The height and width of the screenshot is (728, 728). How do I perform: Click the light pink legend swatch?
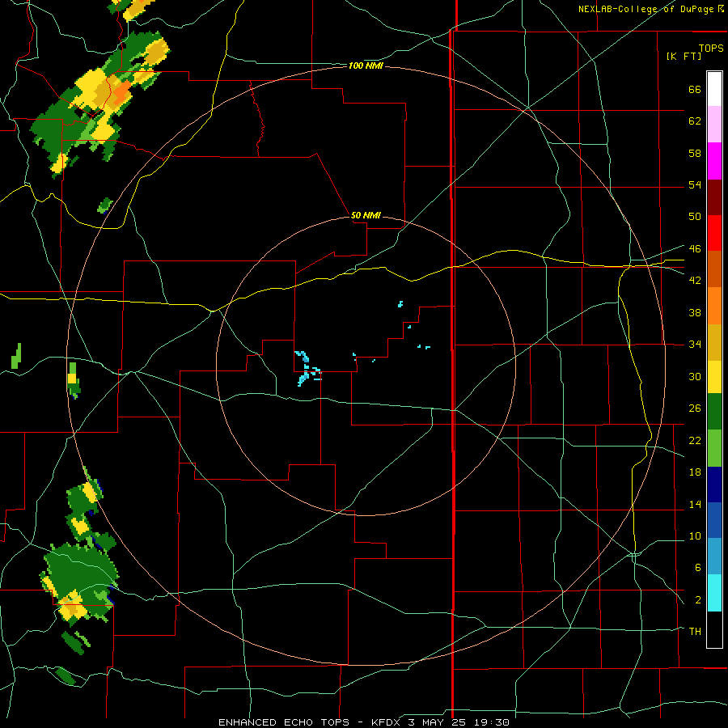pos(714,125)
